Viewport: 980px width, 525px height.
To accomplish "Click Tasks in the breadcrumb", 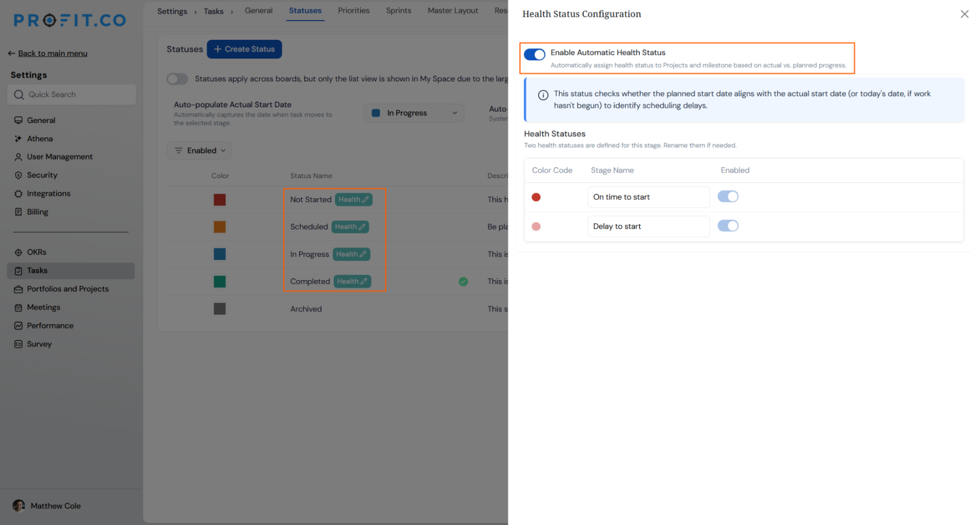I will [x=213, y=11].
